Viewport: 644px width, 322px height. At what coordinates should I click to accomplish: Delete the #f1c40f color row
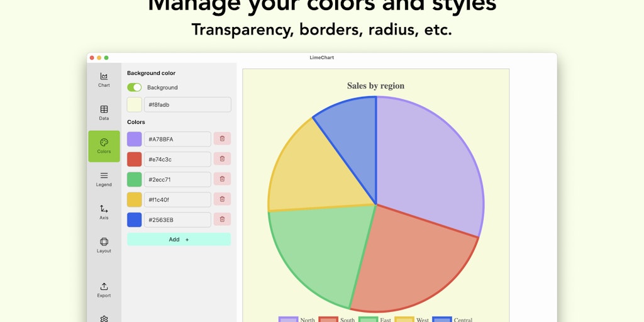pyautogui.click(x=222, y=199)
